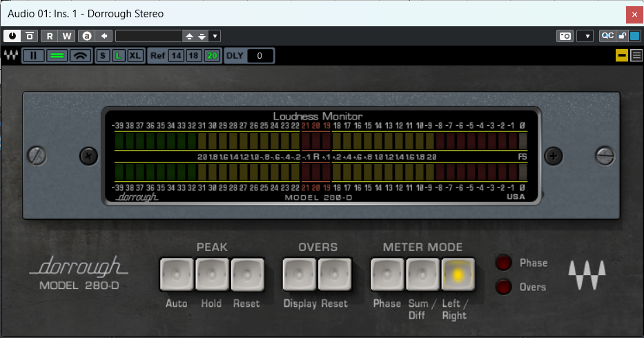Viewport: 644px width, 338px height.
Task: Switch meter mode to Sum / Diff
Action: pyautogui.click(x=422, y=274)
